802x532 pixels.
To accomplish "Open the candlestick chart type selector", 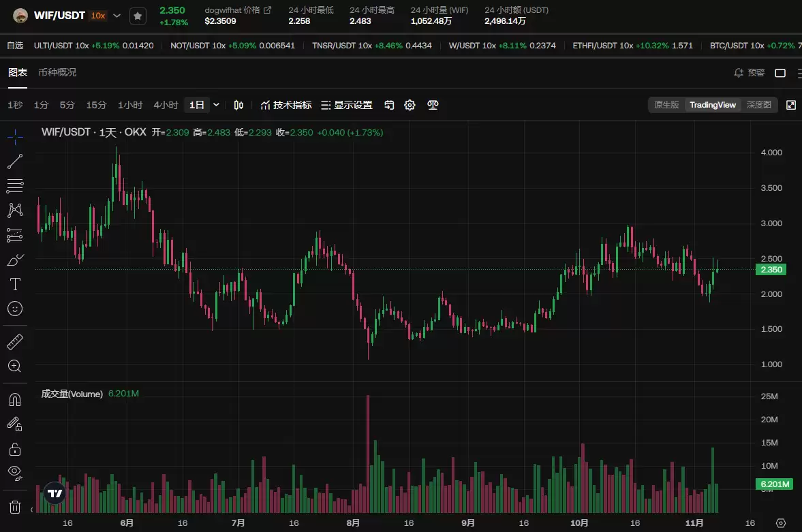I will [x=238, y=105].
